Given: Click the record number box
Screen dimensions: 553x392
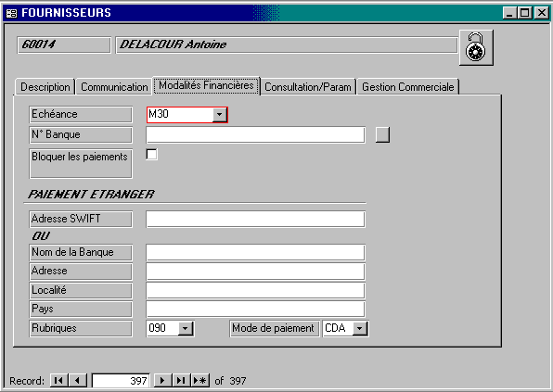Looking at the screenshot, I should point(121,380).
